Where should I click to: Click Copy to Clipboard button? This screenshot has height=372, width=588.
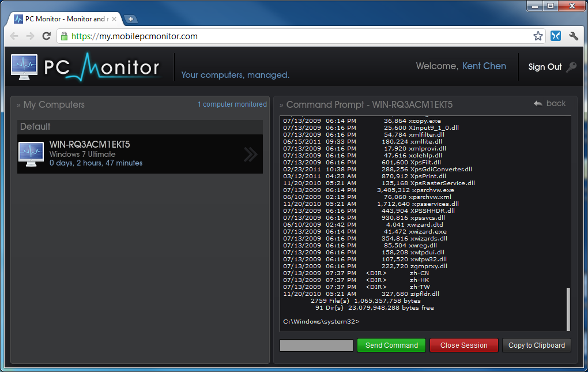click(x=536, y=345)
